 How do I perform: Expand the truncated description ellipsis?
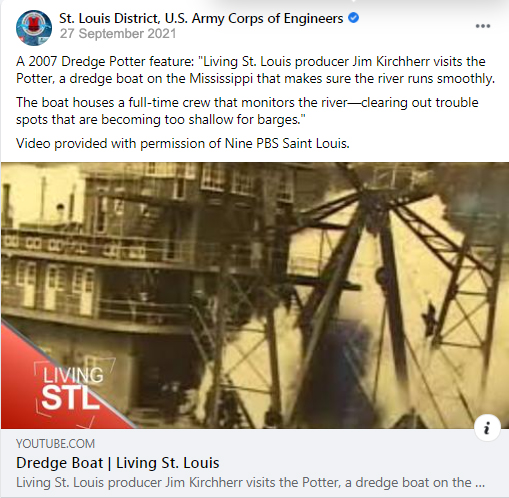coord(480,483)
